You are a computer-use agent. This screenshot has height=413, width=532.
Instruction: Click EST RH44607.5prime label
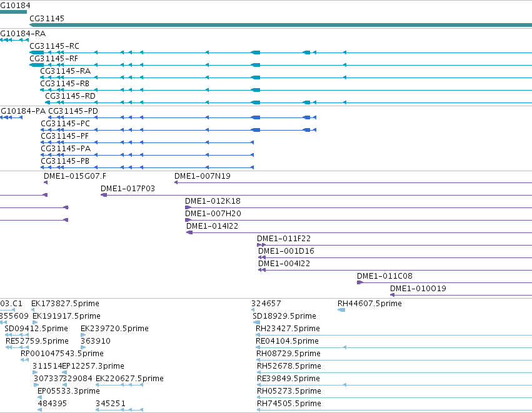pos(370,304)
